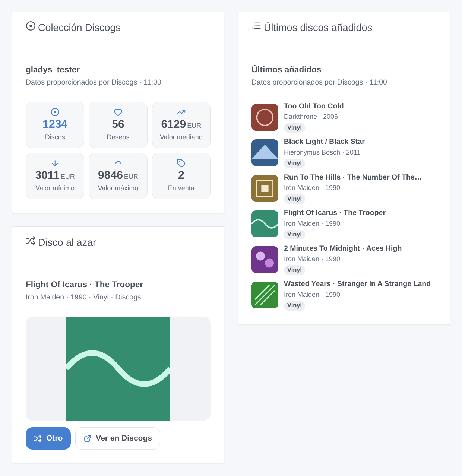Open 2 Minutes To Midnight · Aces High title
The width and height of the screenshot is (462, 476).
[343, 248]
